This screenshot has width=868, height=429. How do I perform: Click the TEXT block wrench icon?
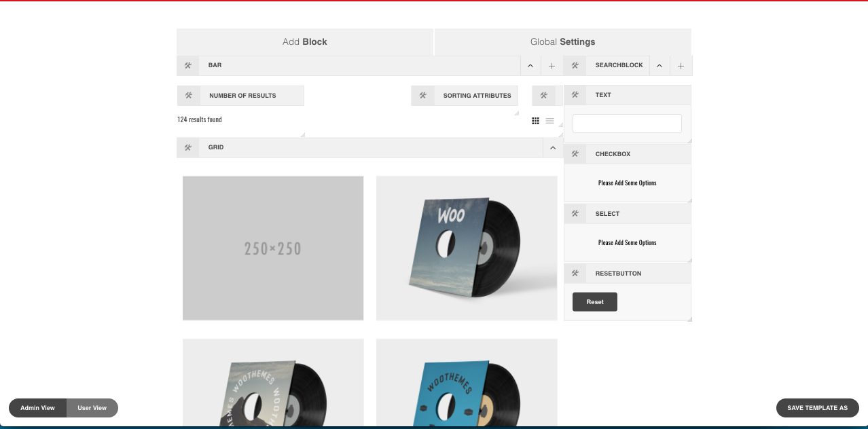point(575,95)
